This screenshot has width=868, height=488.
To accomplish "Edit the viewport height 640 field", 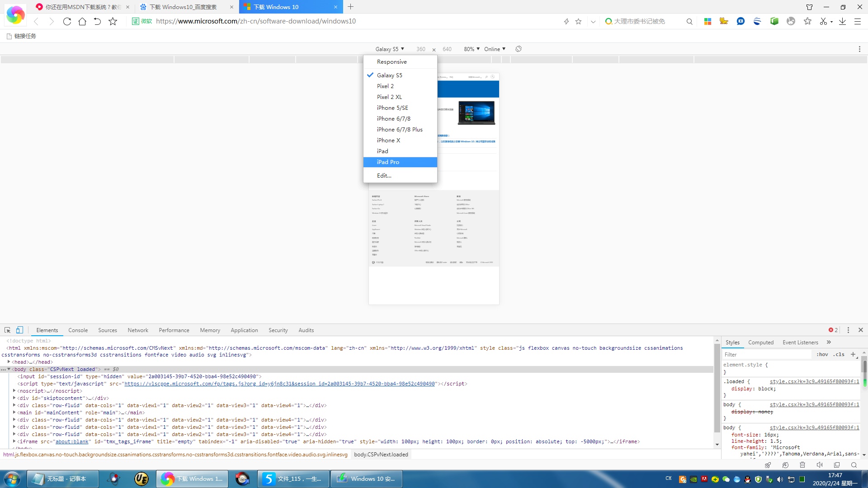I will (x=447, y=49).
